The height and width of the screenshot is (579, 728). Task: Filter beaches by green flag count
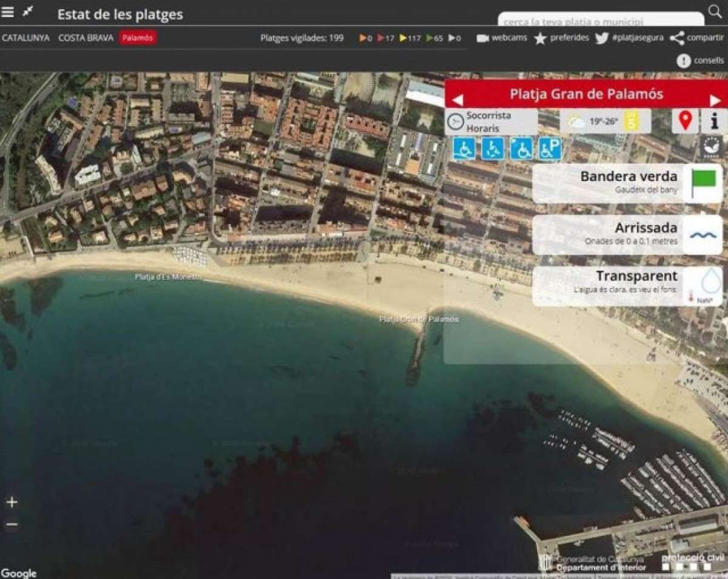point(434,38)
